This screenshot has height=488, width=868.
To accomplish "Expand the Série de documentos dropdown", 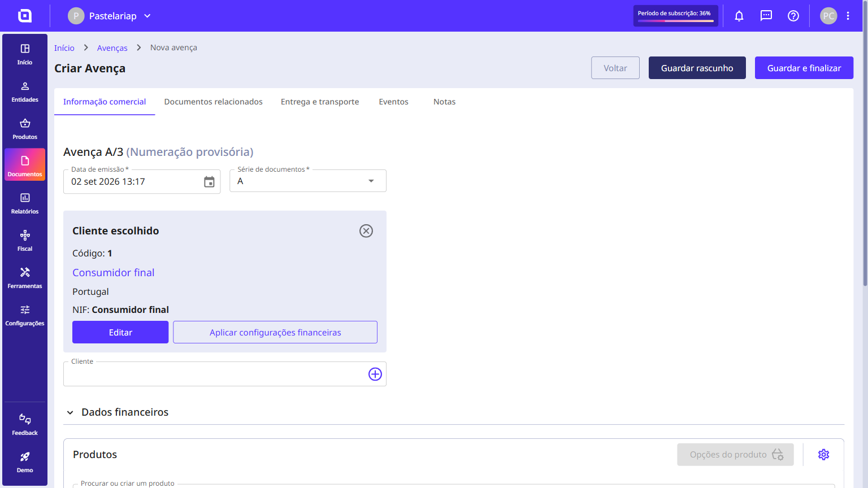I will click(x=308, y=181).
